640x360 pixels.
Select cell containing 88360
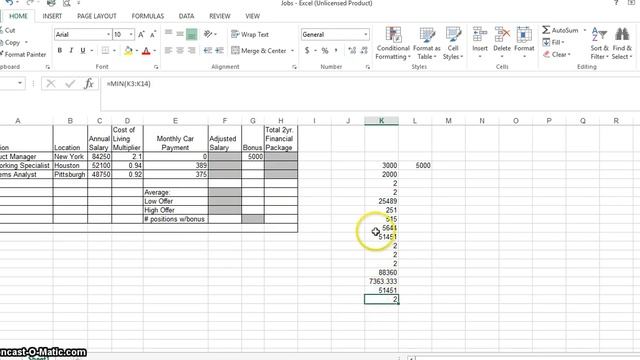pyautogui.click(x=381, y=272)
